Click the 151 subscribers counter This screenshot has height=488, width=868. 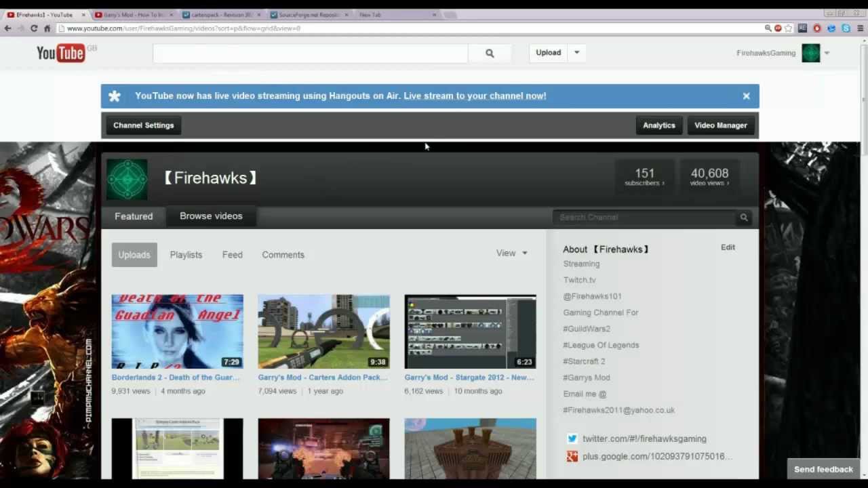[x=644, y=177]
